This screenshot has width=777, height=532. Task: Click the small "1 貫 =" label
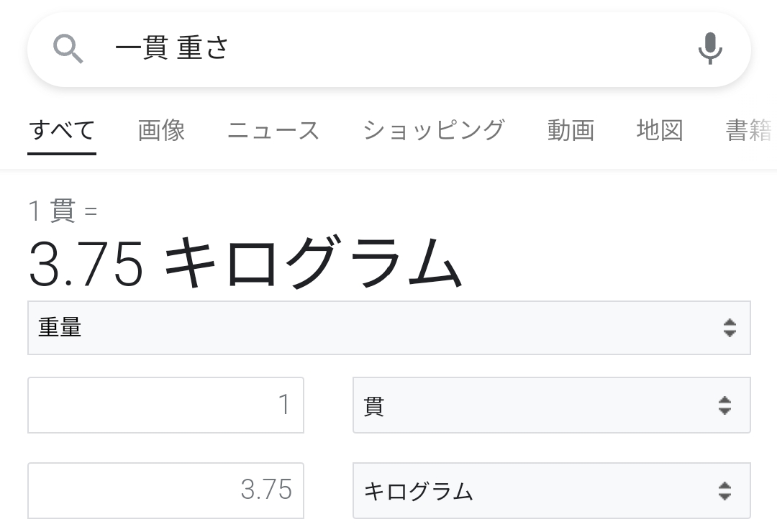pyautogui.click(x=63, y=211)
